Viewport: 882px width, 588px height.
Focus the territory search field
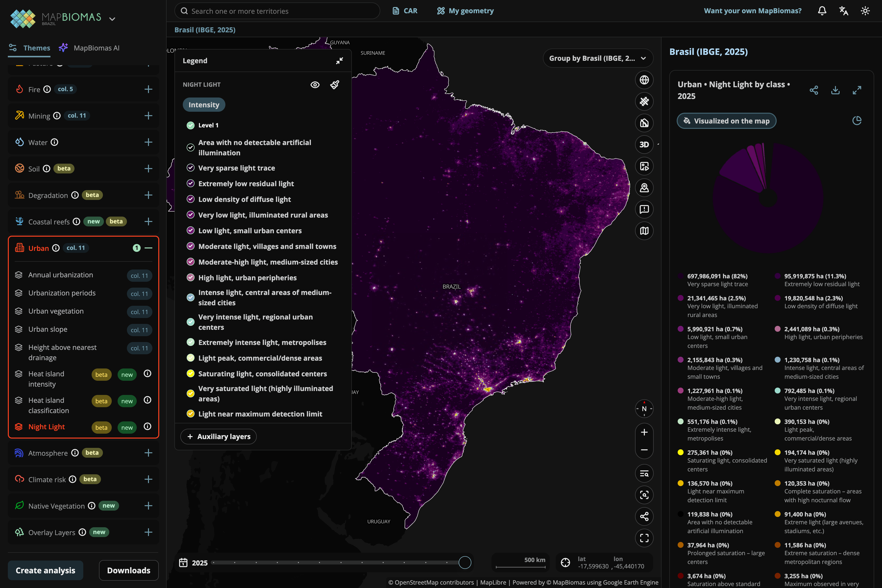[277, 11]
